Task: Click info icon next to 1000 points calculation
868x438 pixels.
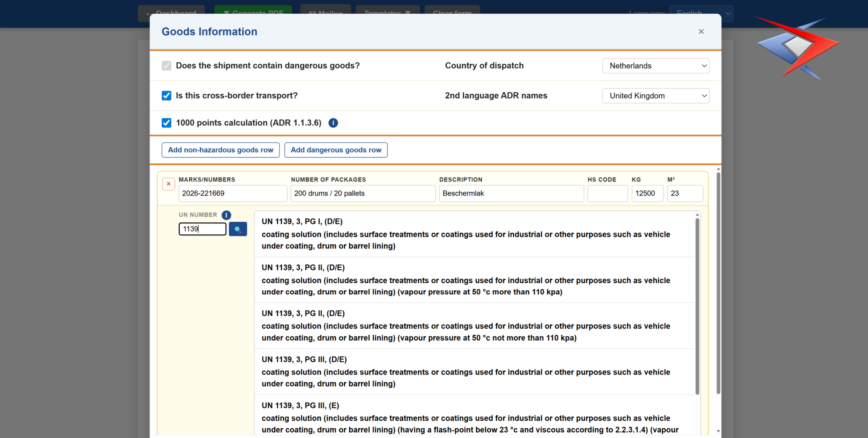Action: tap(333, 123)
